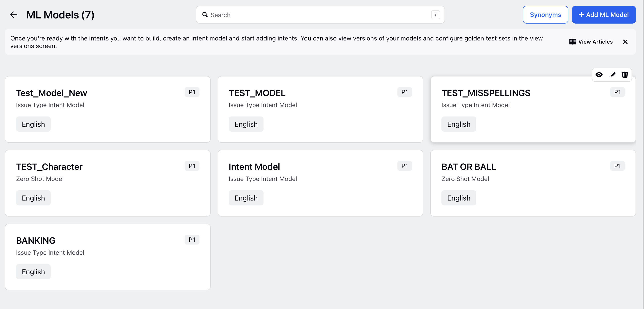Open the TEST_MISSPELLINGS model title

pos(485,93)
